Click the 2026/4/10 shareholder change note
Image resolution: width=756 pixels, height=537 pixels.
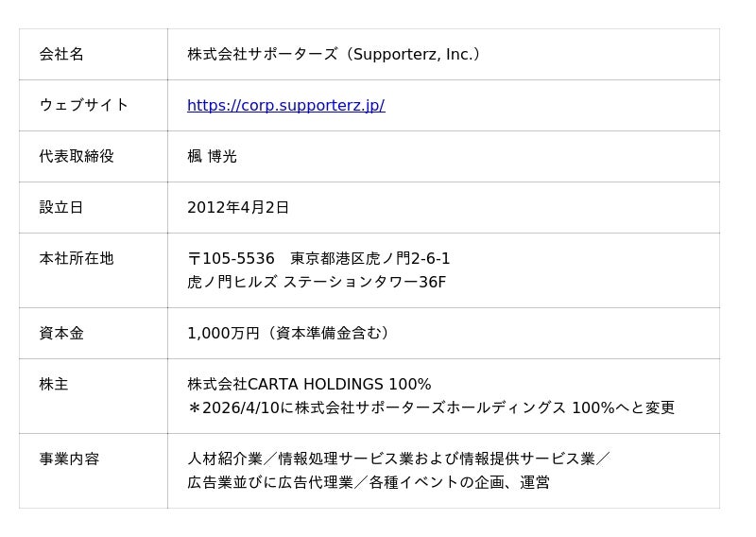click(431, 407)
